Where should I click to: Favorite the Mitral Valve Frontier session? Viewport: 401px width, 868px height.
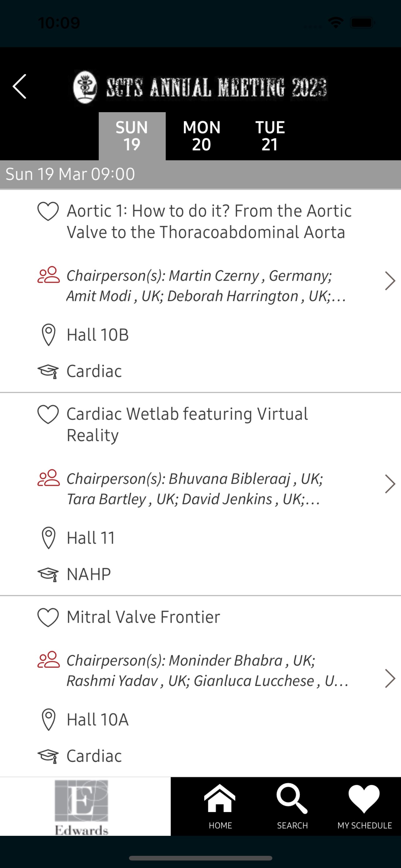[48, 617]
